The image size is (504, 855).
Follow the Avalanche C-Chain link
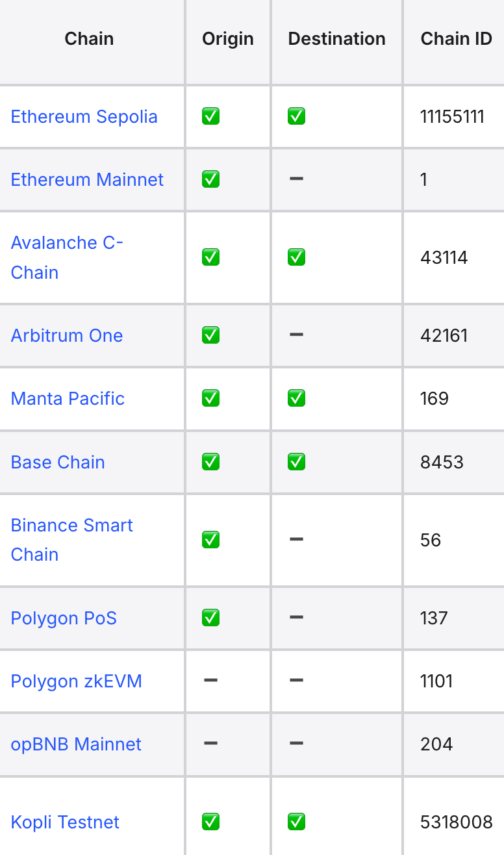(67, 257)
